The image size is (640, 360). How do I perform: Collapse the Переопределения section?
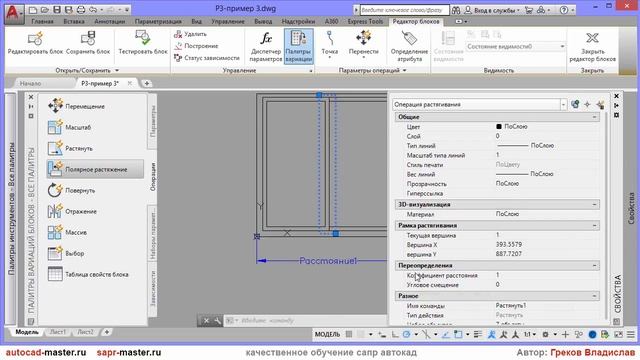pos(594,265)
